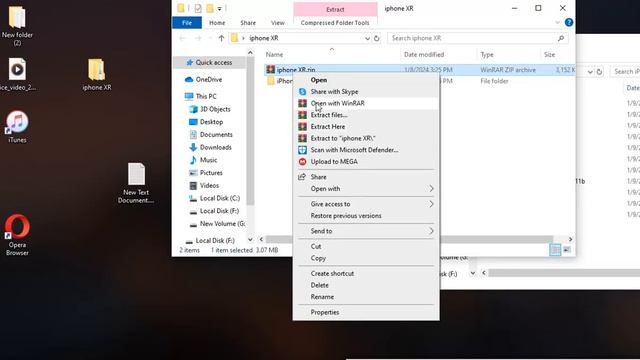Select the iphone XR.zip file row
This screenshot has height=360, width=640.
420,70
